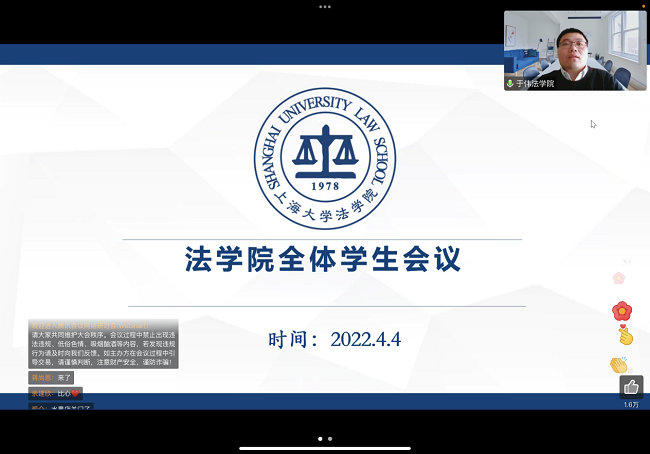
Task: Click the Shanghai University Law School logo
Action: click(325, 158)
